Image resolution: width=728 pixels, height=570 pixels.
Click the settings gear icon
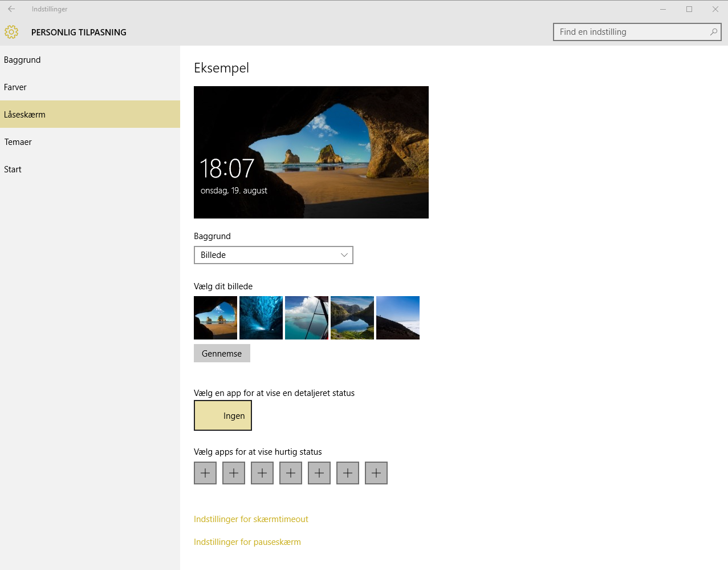click(x=11, y=32)
